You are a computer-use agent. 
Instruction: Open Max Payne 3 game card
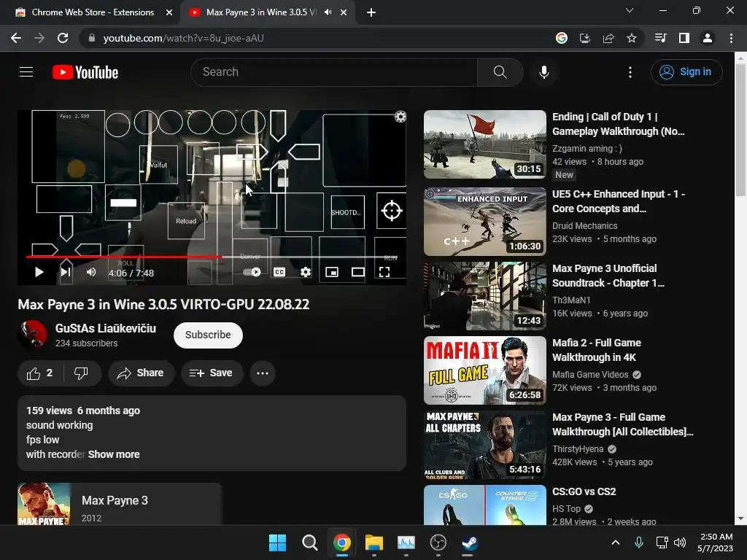click(x=120, y=505)
